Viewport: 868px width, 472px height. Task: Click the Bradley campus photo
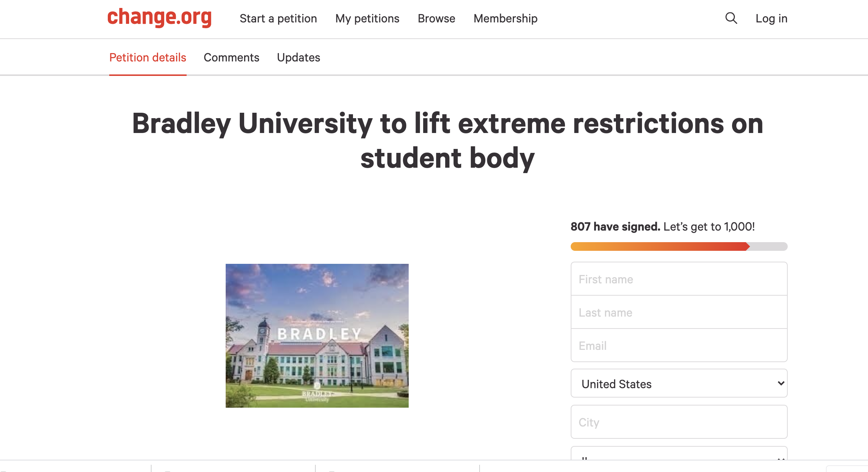click(x=317, y=335)
